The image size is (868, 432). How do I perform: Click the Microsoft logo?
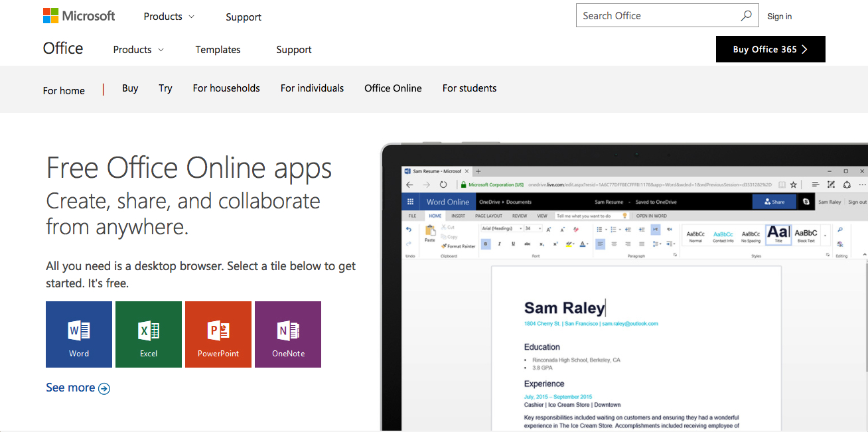pos(79,16)
